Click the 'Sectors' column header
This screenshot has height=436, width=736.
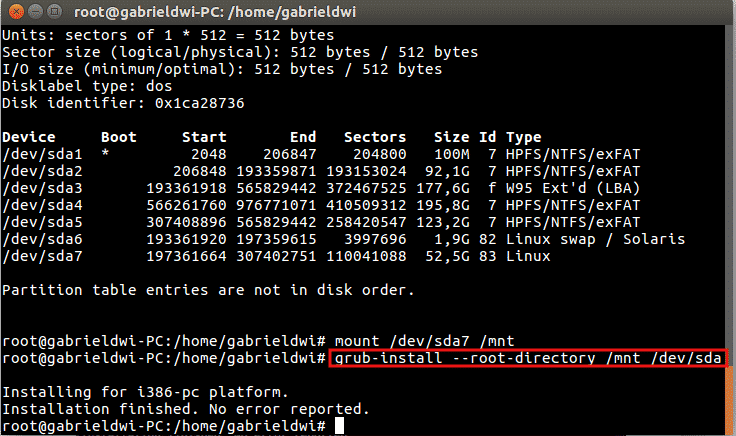tap(375, 137)
